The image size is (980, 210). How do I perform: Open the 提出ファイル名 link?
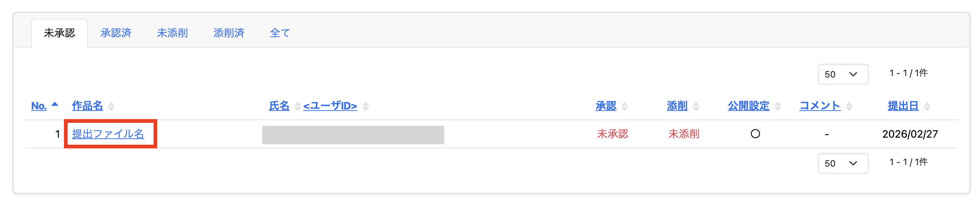click(x=108, y=134)
